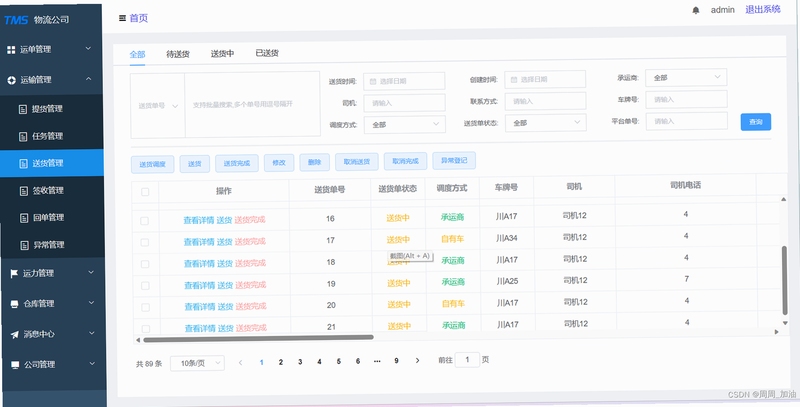Click the 运单管理 grid icon
Image resolution: width=800 pixels, height=407 pixels.
point(11,49)
